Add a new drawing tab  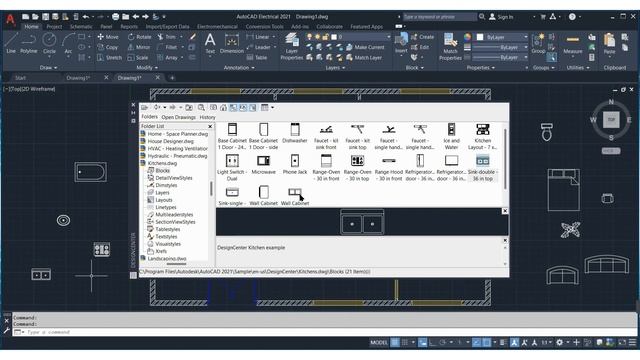click(x=172, y=78)
